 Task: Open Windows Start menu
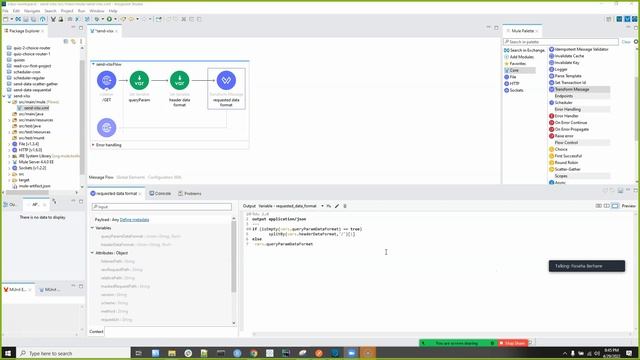point(8,353)
